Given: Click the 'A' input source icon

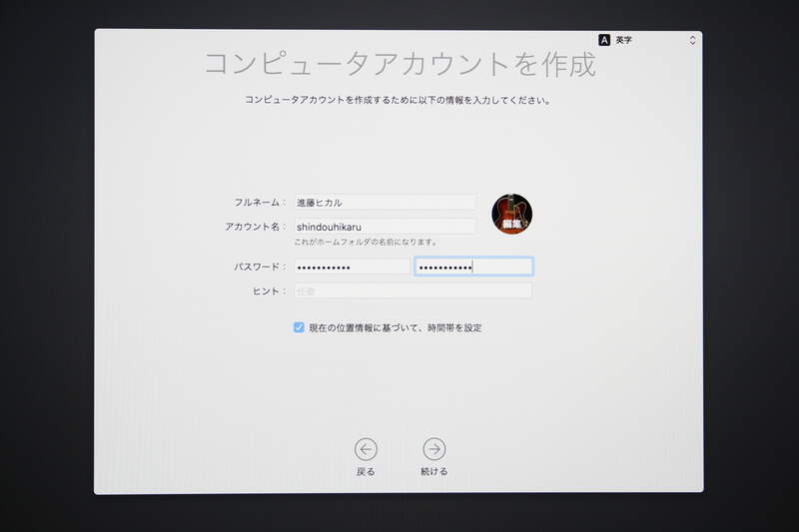Looking at the screenshot, I should 604,40.
